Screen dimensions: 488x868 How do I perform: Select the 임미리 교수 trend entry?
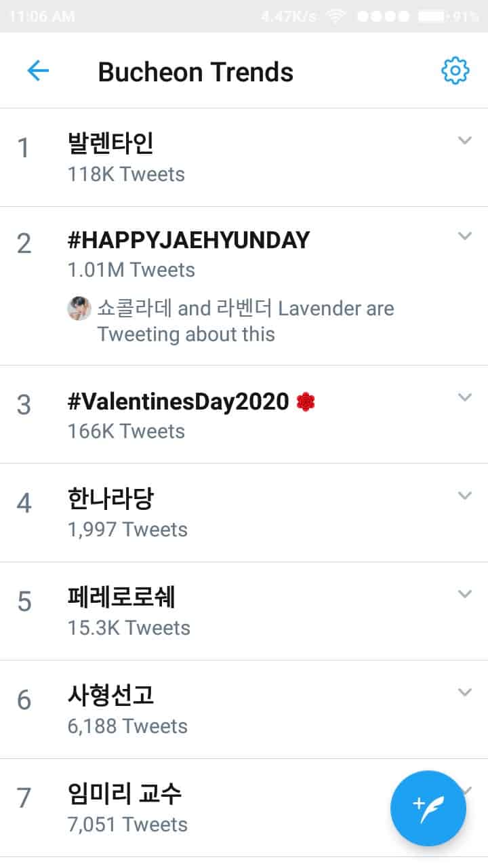click(x=125, y=793)
